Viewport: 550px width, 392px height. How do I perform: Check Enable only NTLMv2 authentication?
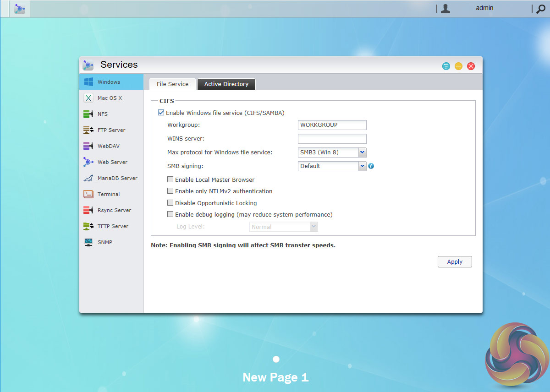(170, 191)
